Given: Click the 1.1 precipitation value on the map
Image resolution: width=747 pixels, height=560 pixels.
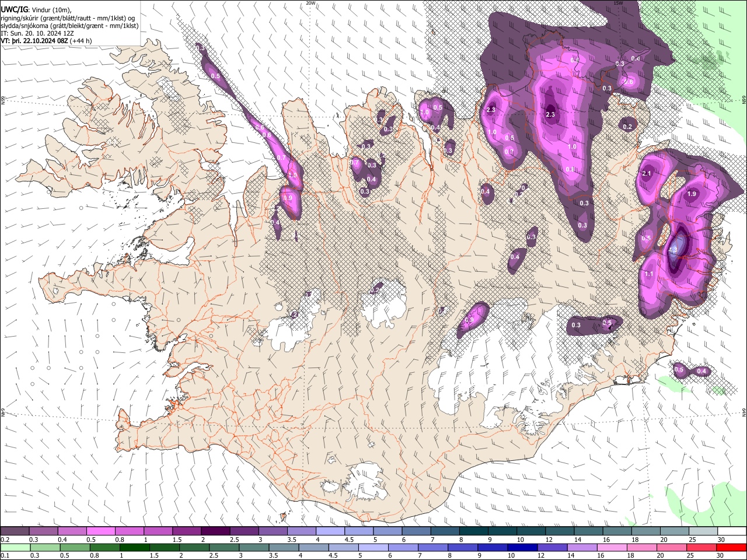Looking at the screenshot, I should coord(649,274).
